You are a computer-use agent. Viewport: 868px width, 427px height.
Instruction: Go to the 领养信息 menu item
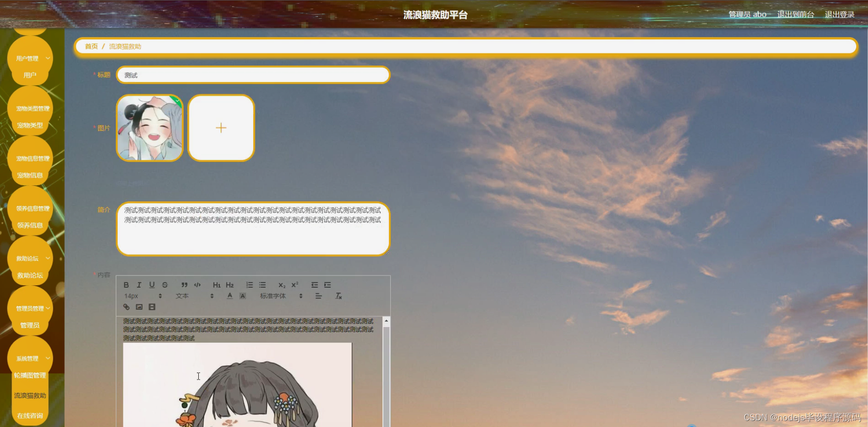(30, 225)
